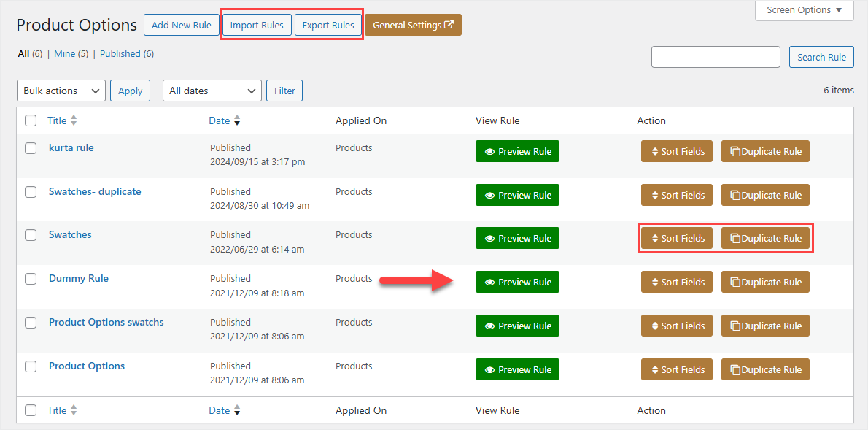Click eye icon in Product Options row

coord(490,370)
